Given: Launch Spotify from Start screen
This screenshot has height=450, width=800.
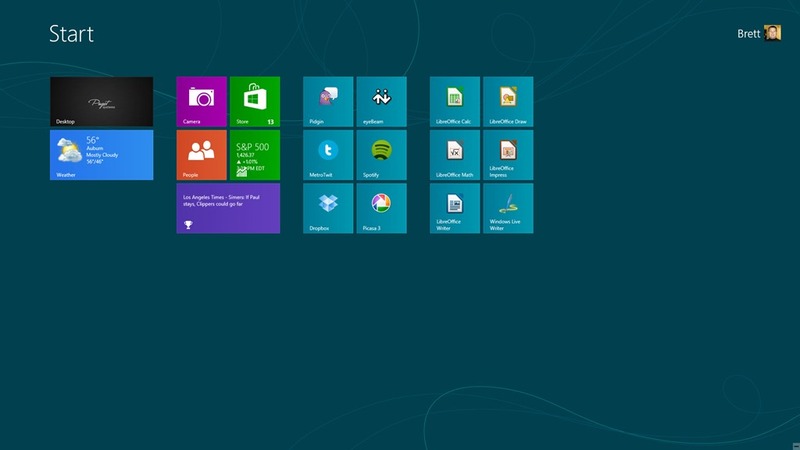Looking at the screenshot, I should [x=381, y=155].
